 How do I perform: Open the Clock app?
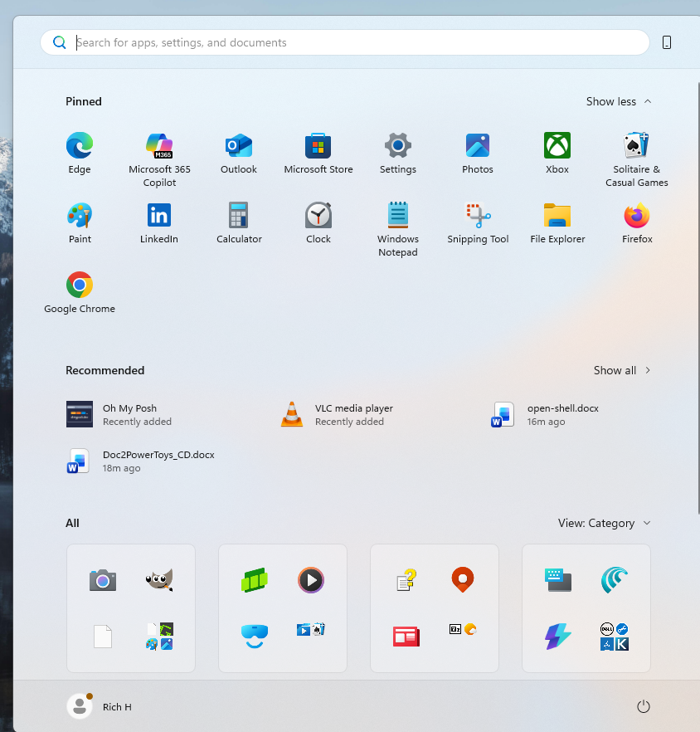(318, 223)
